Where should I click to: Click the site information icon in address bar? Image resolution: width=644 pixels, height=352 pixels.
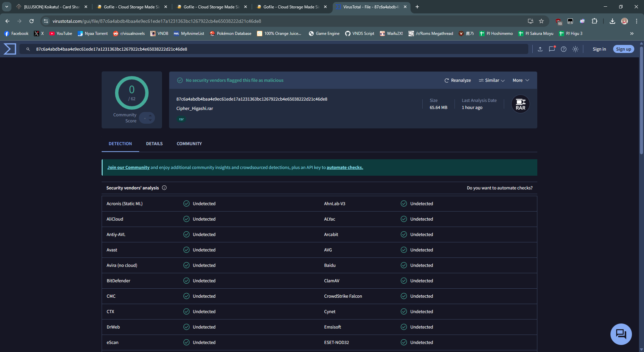click(46, 21)
